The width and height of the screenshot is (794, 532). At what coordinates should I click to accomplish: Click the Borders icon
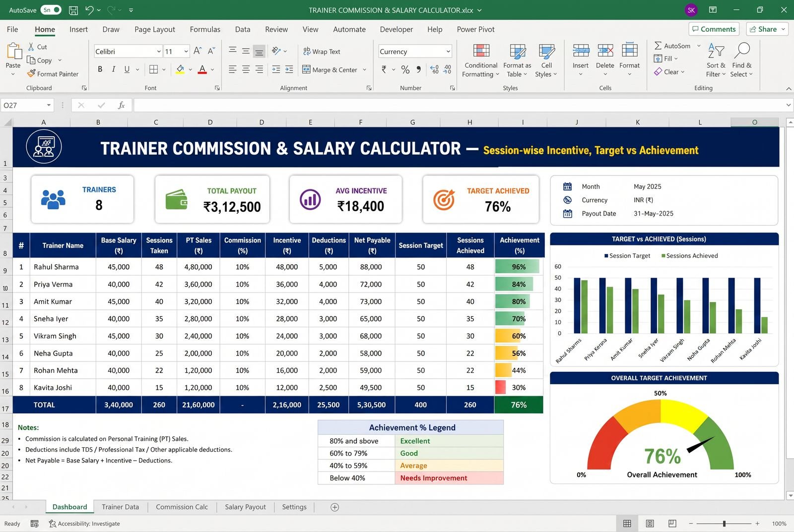[154, 69]
